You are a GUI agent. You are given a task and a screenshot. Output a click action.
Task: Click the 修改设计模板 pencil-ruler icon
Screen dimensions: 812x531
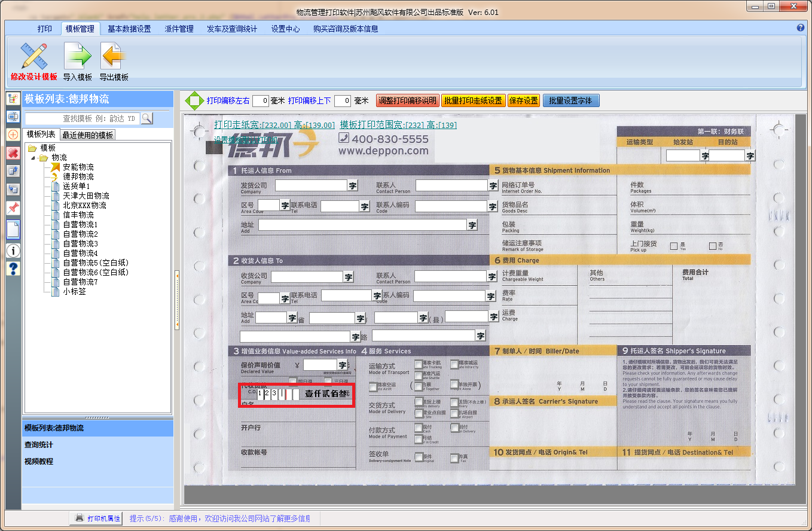click(x=33, y=56)
